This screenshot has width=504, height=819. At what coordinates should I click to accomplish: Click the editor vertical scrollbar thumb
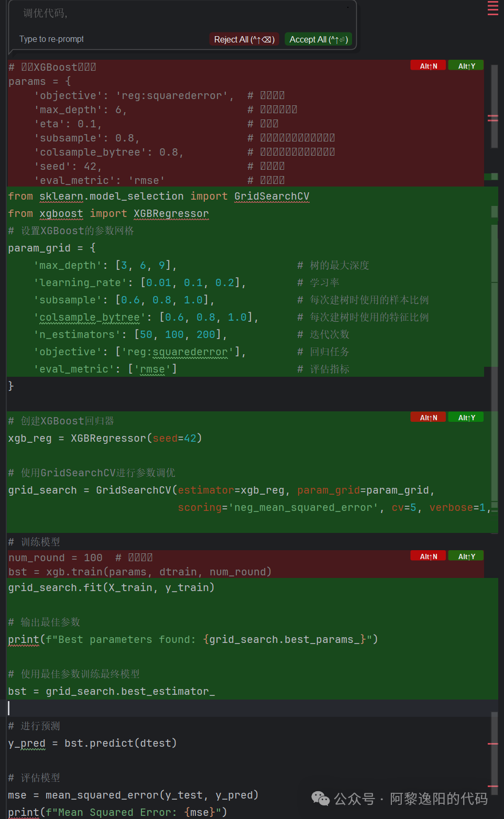[x=494, y=106]
